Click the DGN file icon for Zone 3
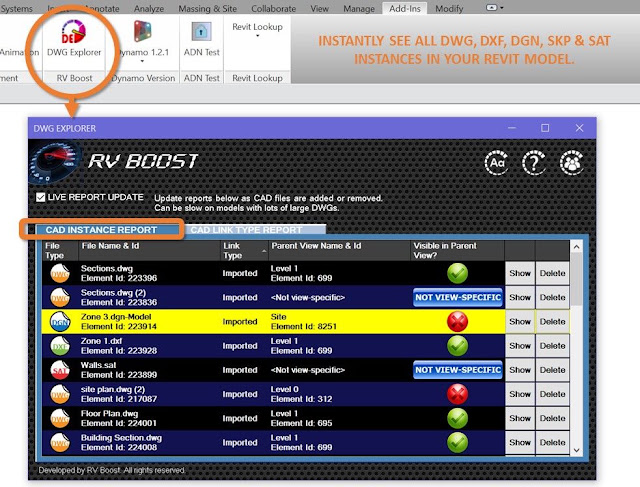This screenshot has height=487, width=640. tap(60, 322)
